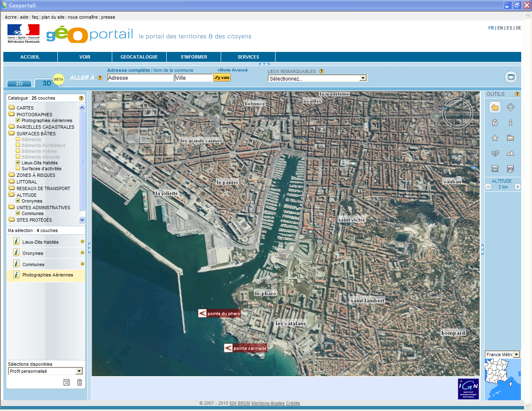Screen dimensions: 532x411
Task: Expand PARCELLES CADASTRALES folder
Action: click(x=12, y=127)
